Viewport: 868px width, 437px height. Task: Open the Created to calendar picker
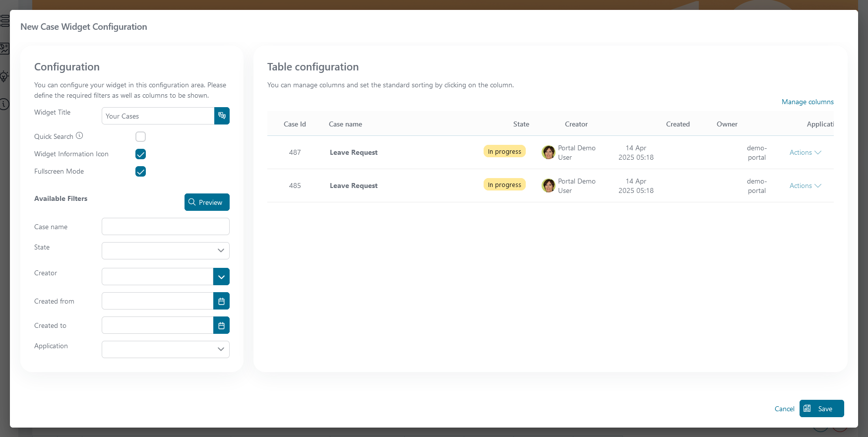click(221, 325)
